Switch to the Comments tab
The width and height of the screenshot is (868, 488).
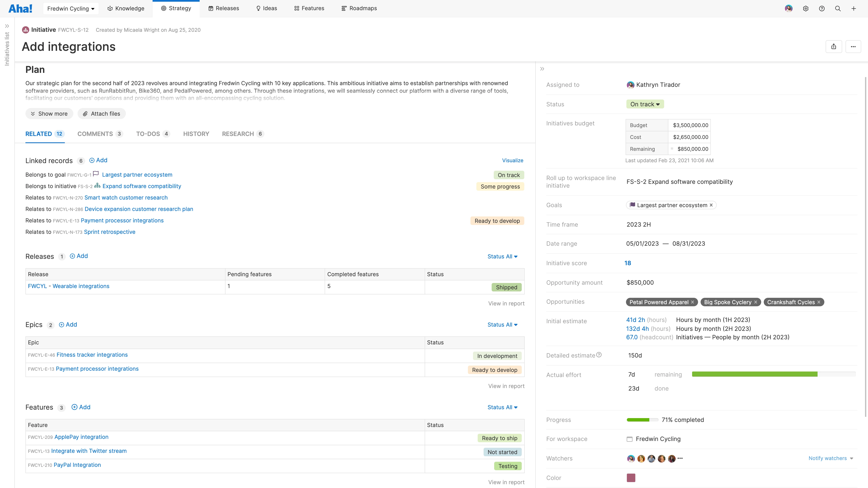click(x=95, y=134)
